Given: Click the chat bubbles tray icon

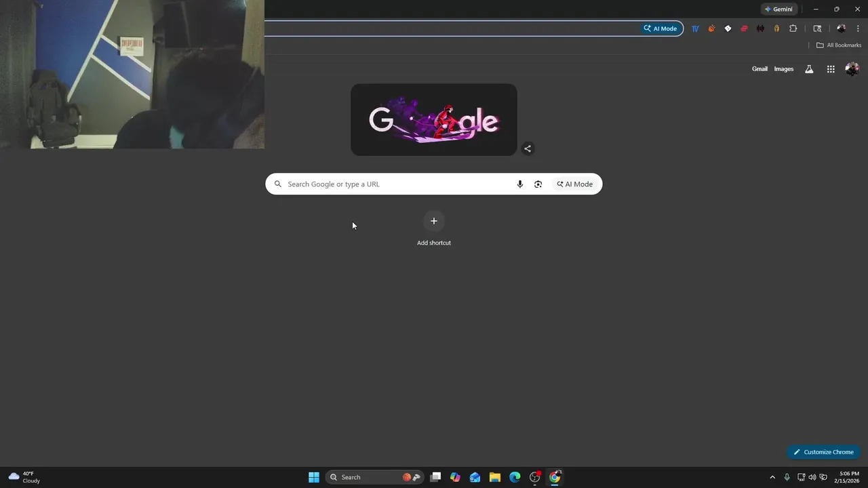Looking at the screenshot, I should coord(823,477).
